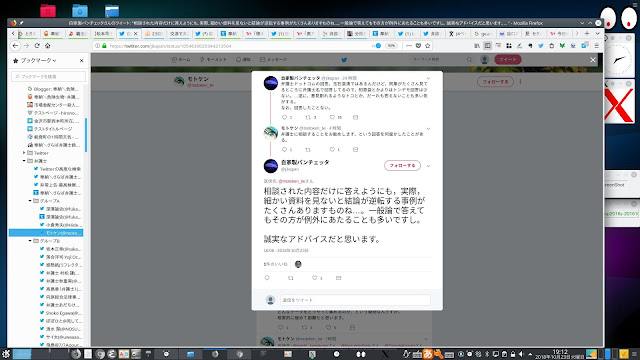Click avatar of user who liked the tweet
This screenshot has height=360, width=640.
tap(298, 264)
